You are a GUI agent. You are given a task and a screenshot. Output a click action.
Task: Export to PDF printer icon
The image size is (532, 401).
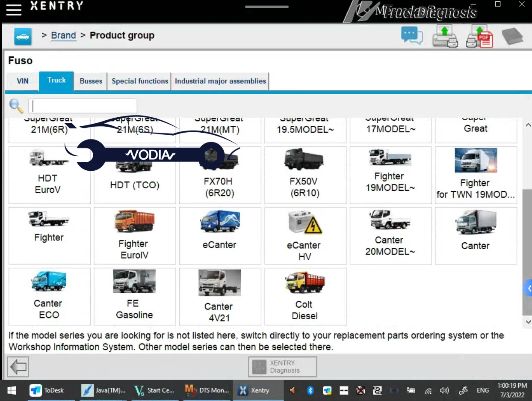coord(479,36)
